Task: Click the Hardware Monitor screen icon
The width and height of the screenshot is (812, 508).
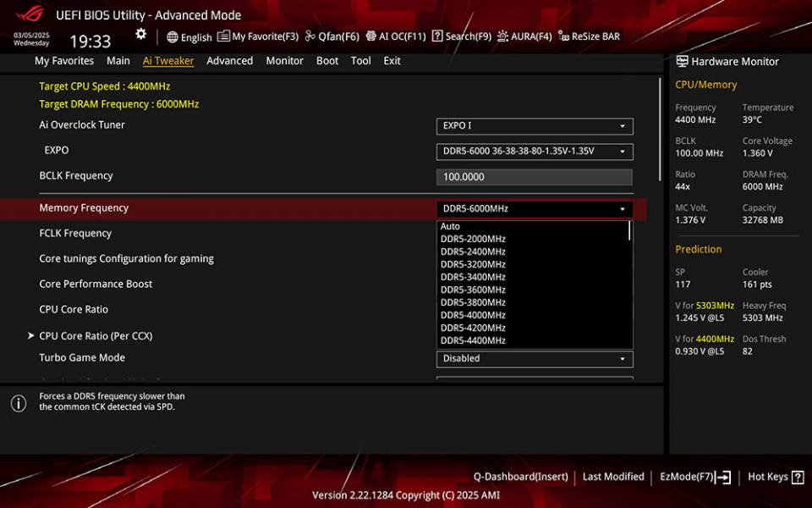Action: point(682,61)
